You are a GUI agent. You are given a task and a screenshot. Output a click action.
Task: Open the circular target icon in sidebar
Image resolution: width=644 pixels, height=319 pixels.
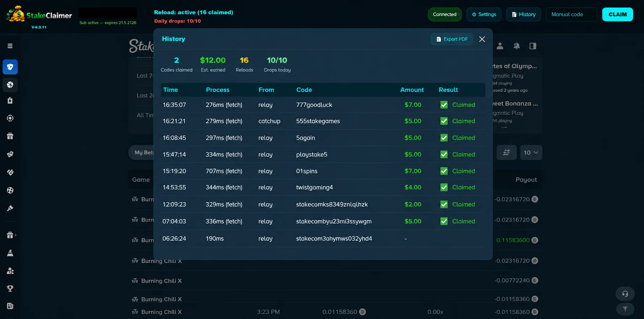[10, 118]
